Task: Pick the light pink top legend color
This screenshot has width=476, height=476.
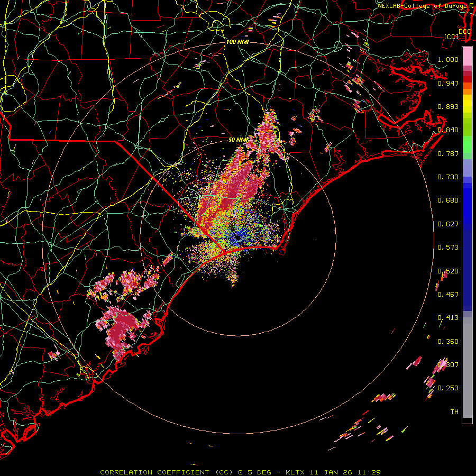Action: click(467, 56)
